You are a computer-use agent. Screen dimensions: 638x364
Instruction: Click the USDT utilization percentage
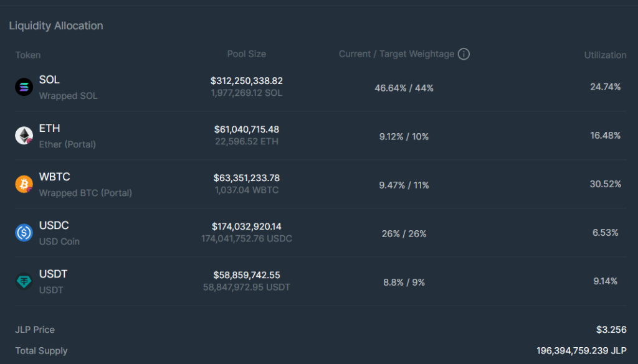[x=605, y=281]
